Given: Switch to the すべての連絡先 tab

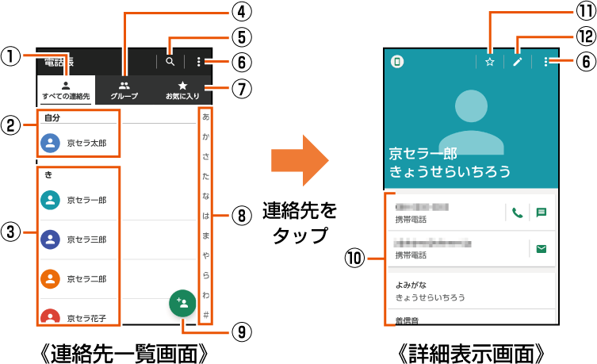Looking at the screenshot, I should click(66, 90).
